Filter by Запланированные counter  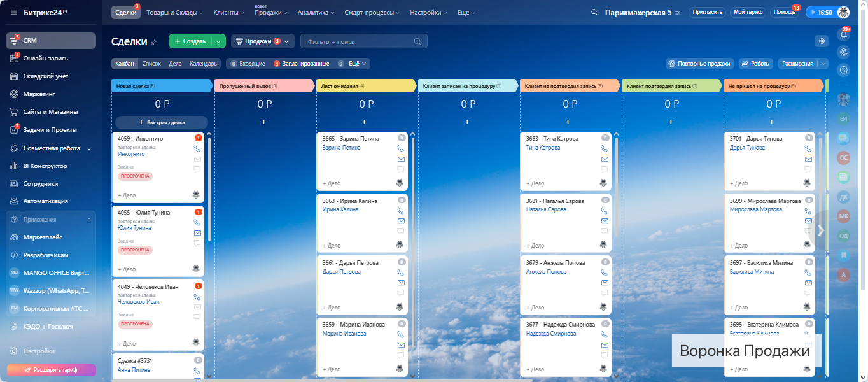click(302, 64)
